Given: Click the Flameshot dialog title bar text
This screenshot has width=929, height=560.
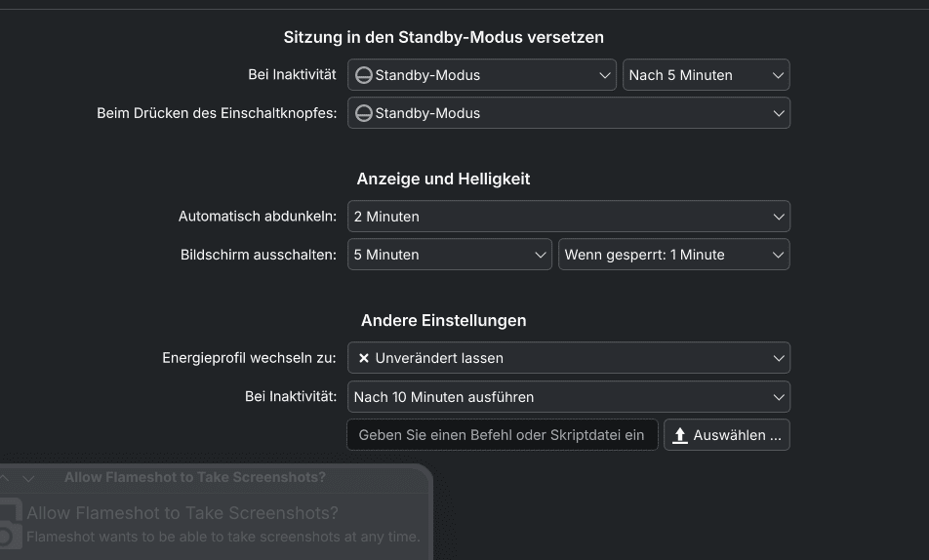Looking at the screenshot, I should click(195, 478).
